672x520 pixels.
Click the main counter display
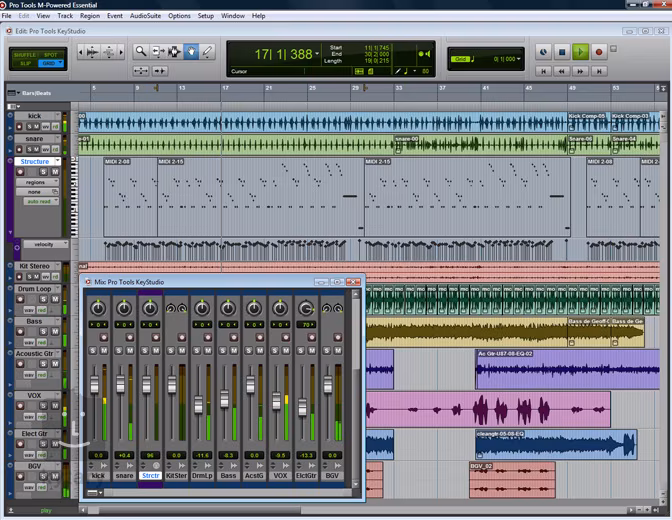pyautogui.click(x=283, y=54)
